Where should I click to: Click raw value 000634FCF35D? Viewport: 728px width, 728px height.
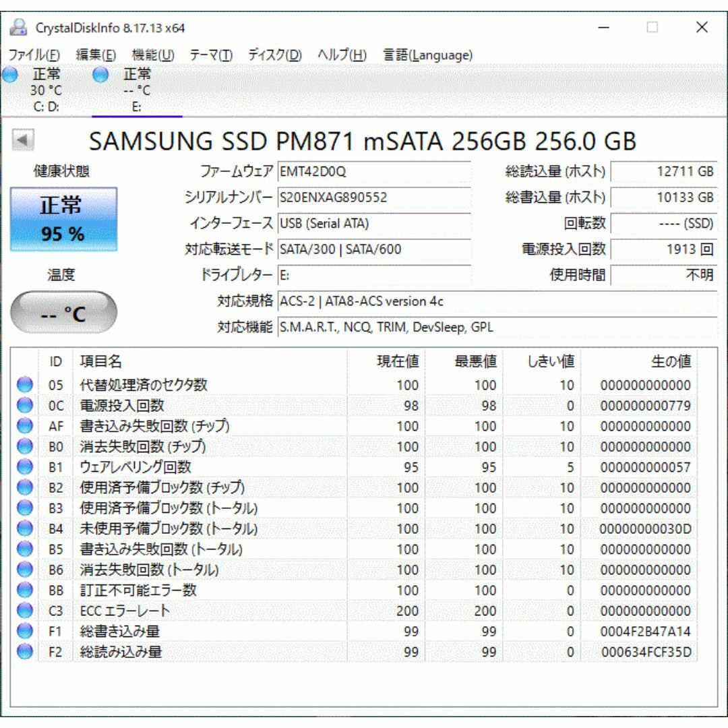click(646, 651)
